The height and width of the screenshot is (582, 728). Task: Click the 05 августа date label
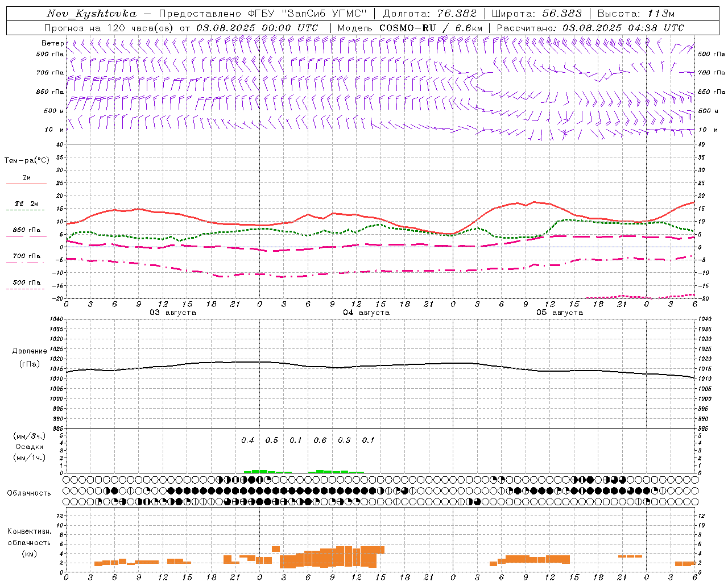coord(560,313)
